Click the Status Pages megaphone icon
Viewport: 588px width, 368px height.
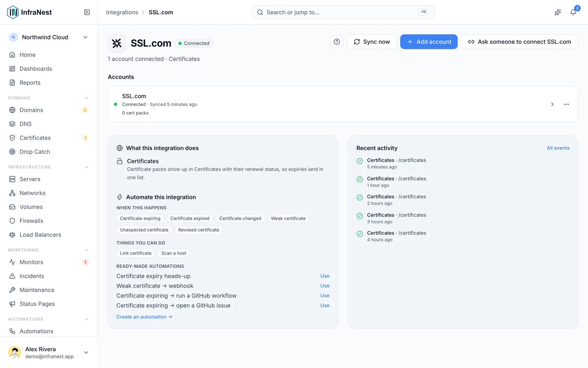[x=12, y=304]
